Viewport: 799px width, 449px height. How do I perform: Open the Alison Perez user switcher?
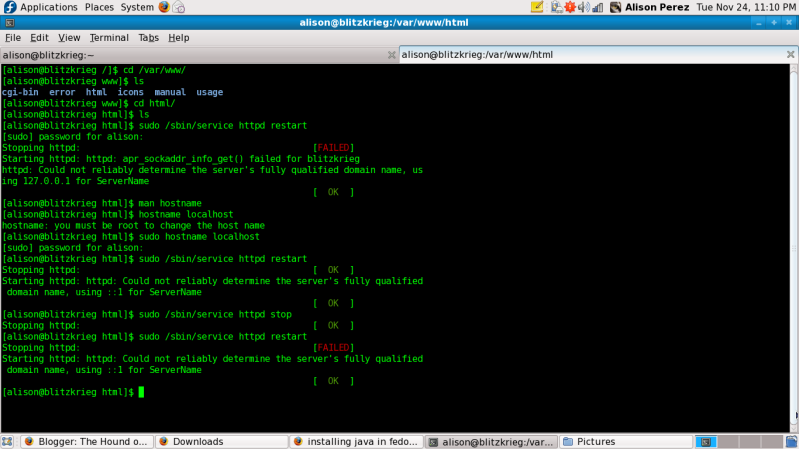[655, 7]
